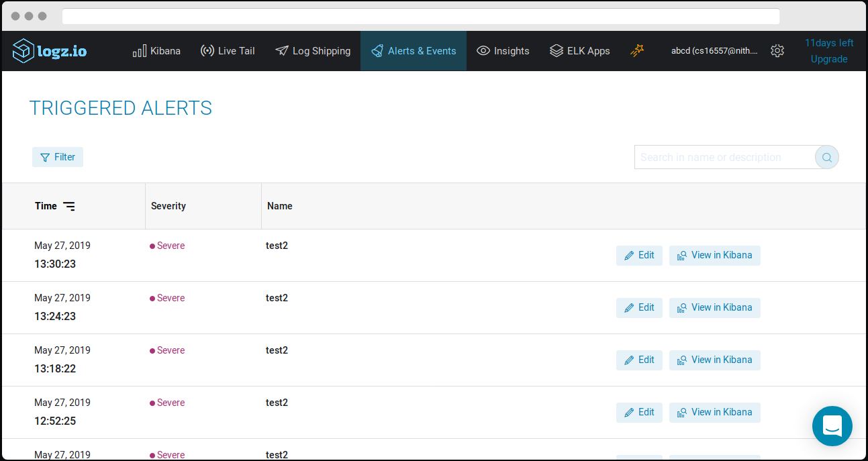Click the browser address bar
Image resolution: width=868 pixels, height=461 pixels.
(421, 16)
